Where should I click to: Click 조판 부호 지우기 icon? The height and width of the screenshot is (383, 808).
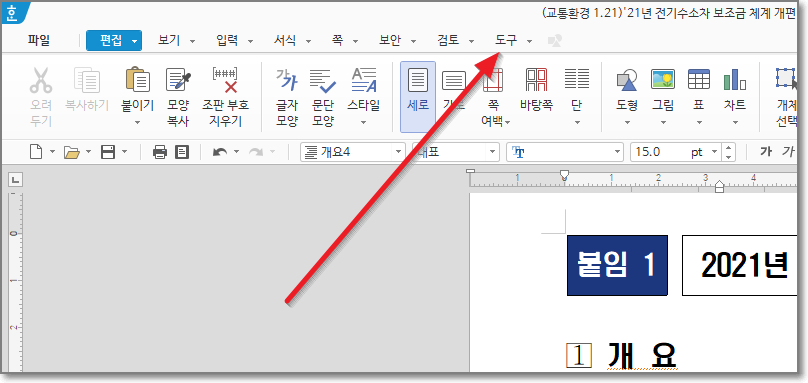[225, 80]
